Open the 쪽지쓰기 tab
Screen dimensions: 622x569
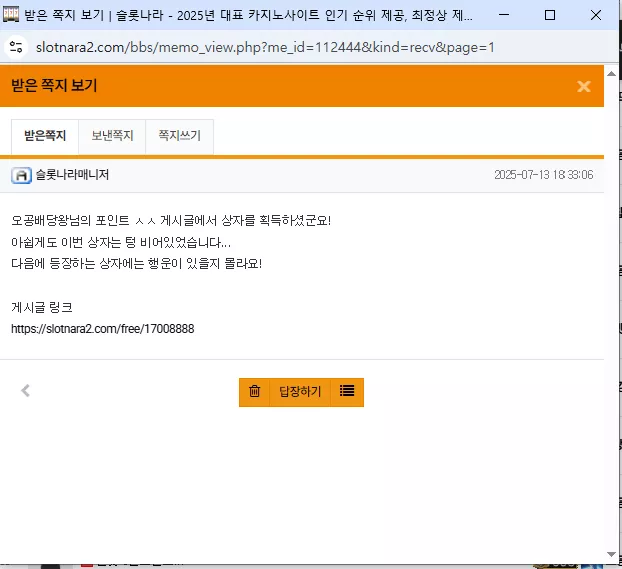tap(180, 136)
